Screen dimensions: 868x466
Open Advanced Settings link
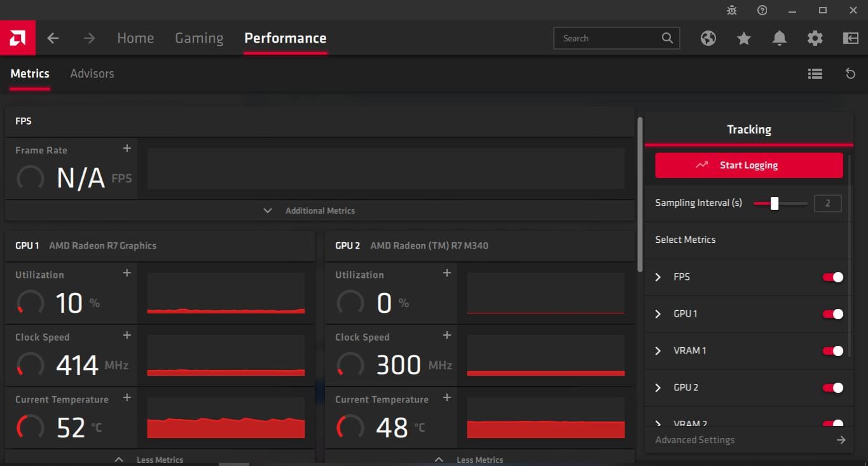tap(695, 440)
